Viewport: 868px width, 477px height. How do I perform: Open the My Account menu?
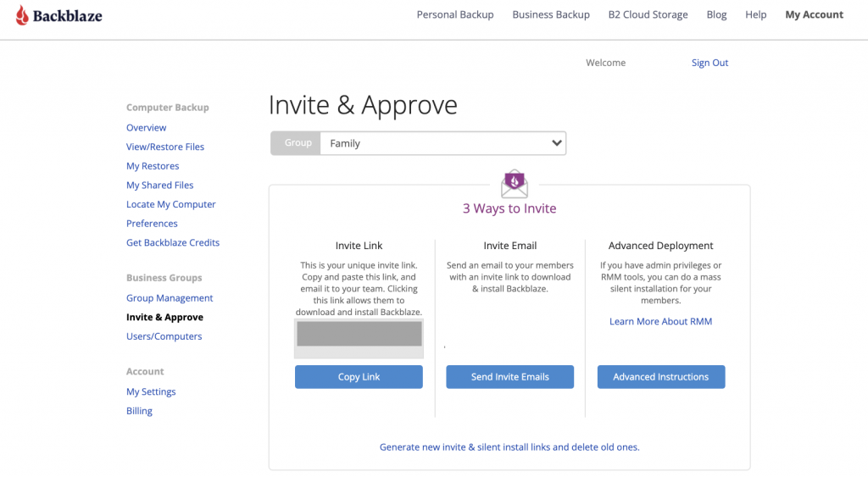coord(814,15)
